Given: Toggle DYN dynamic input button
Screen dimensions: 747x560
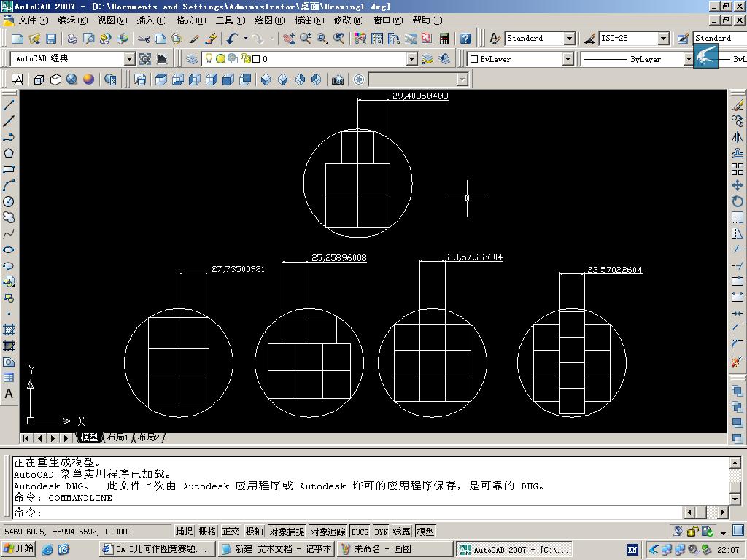Looking at the screenshot, I should click(x=381, y=532).
